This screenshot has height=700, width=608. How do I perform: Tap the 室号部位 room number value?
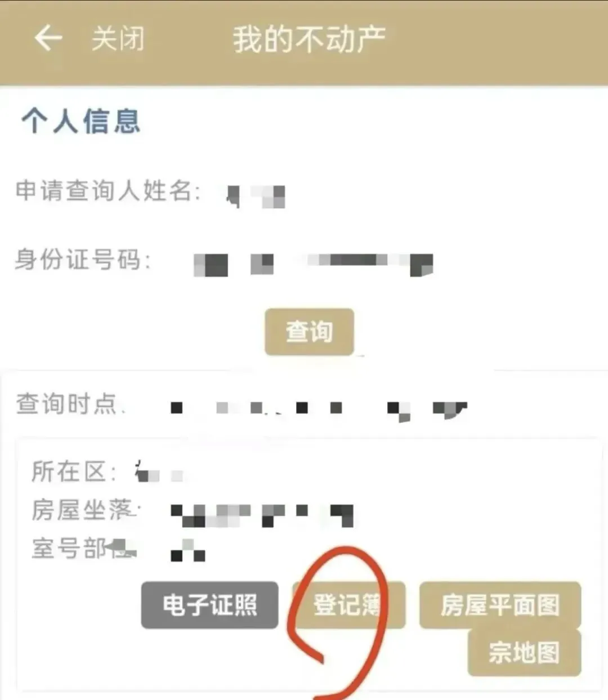pos(188,551)
